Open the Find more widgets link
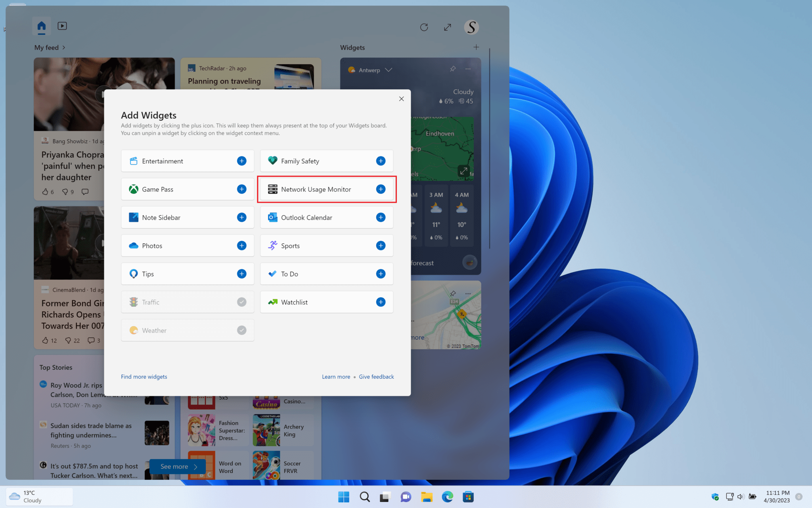This screenshot has height=508, width=812. [144, 377]
